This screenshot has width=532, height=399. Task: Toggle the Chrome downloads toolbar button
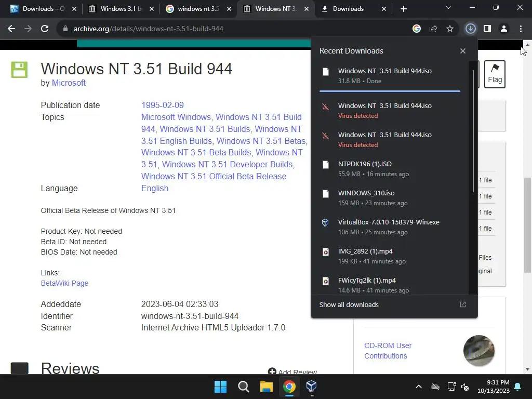(470, 29)
